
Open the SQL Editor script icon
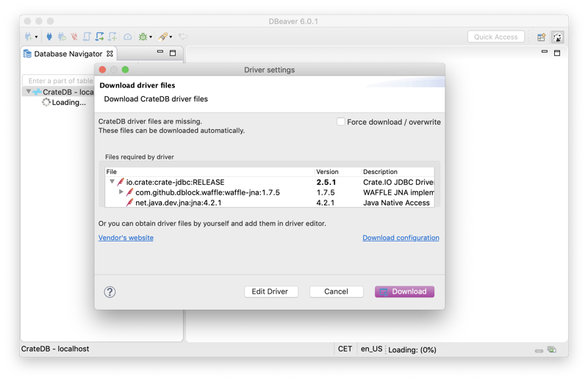click(x=87, y=37)
